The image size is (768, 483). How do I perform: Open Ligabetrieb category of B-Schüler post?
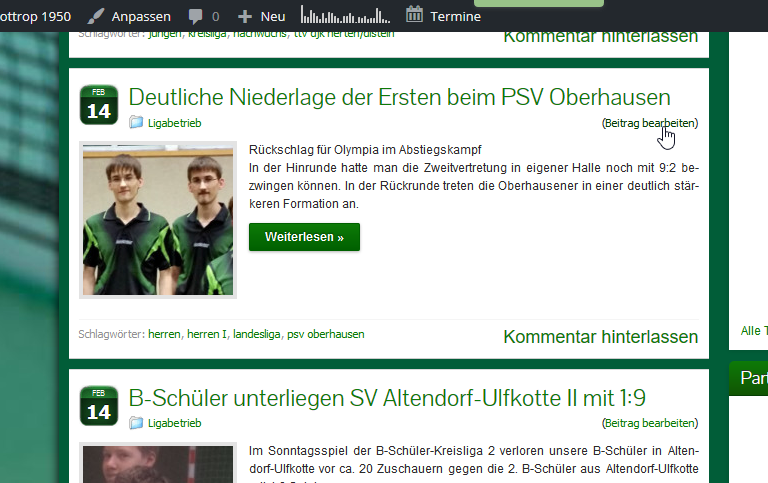click(x=174, y=423)
